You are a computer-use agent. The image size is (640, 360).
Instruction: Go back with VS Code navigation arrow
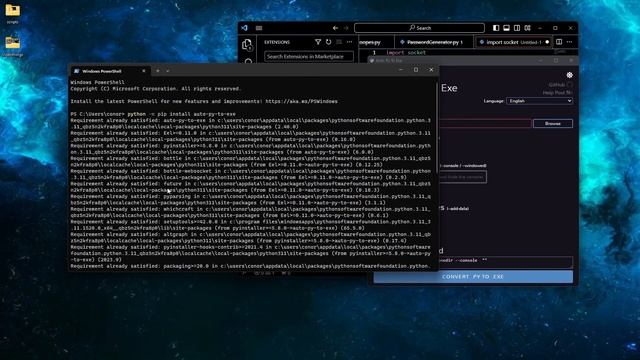(335, 28)
